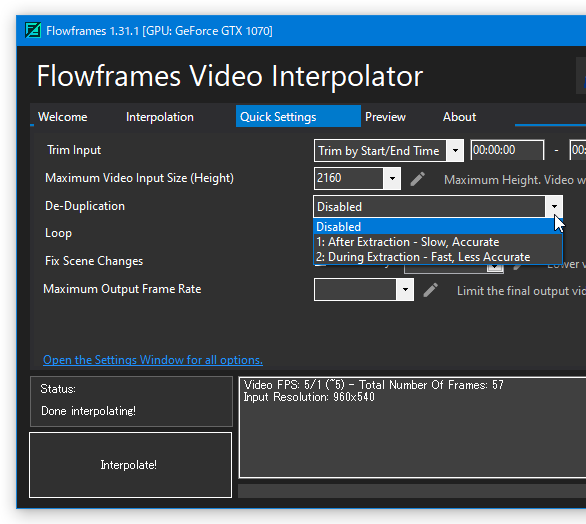Select 1: After Extraction - Slow, Accurate

[x=438, y=242]
